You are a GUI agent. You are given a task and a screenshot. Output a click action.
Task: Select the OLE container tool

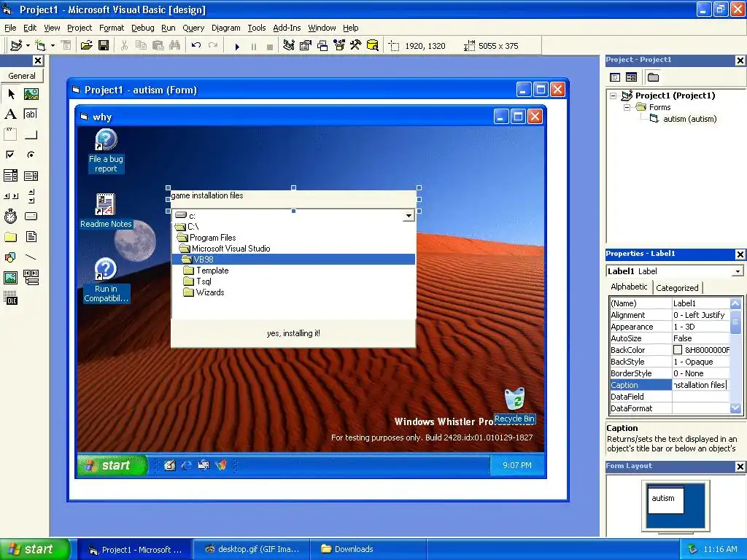coord(10,298)
